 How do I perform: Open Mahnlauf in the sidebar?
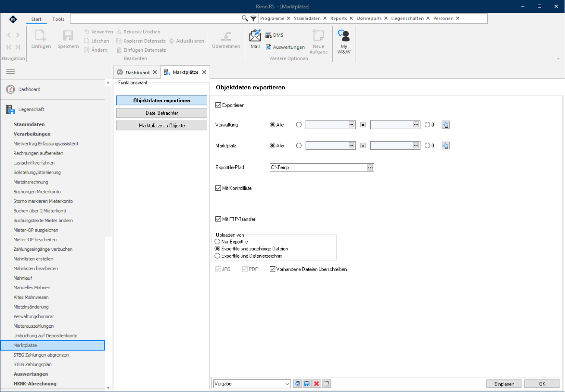coord(23,278)
